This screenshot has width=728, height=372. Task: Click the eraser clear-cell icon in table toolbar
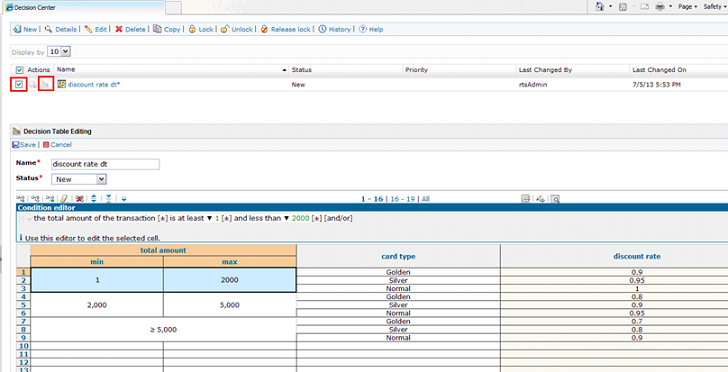point(65,199)
